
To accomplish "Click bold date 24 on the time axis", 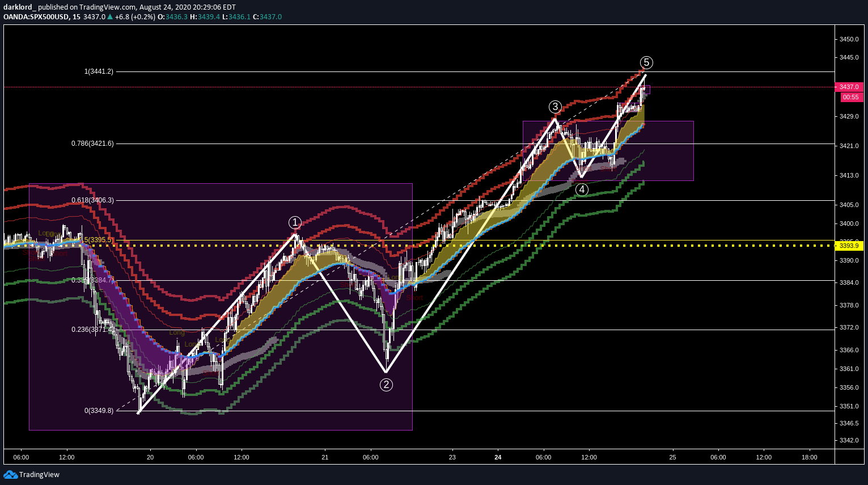I will tap(498, 457).
